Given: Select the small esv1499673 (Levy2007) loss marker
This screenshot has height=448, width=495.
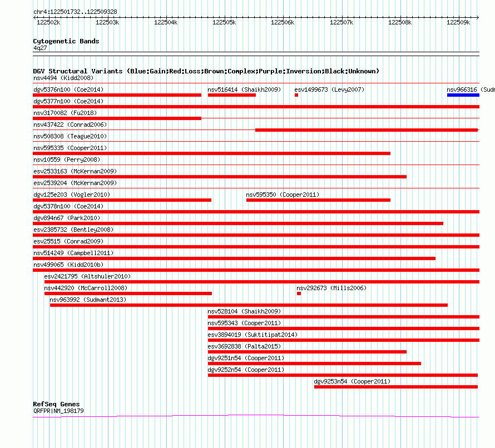Looking at the screenshot, I should click(296, 95).
